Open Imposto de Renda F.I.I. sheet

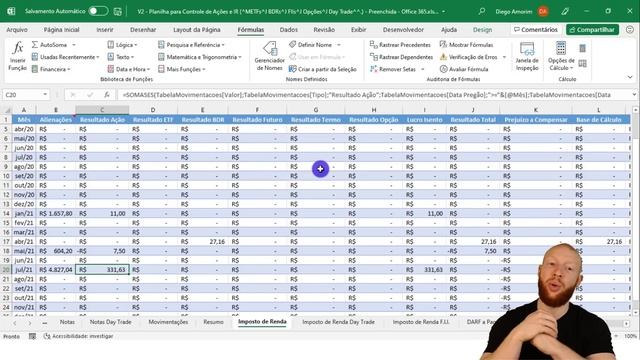(421, 322)
